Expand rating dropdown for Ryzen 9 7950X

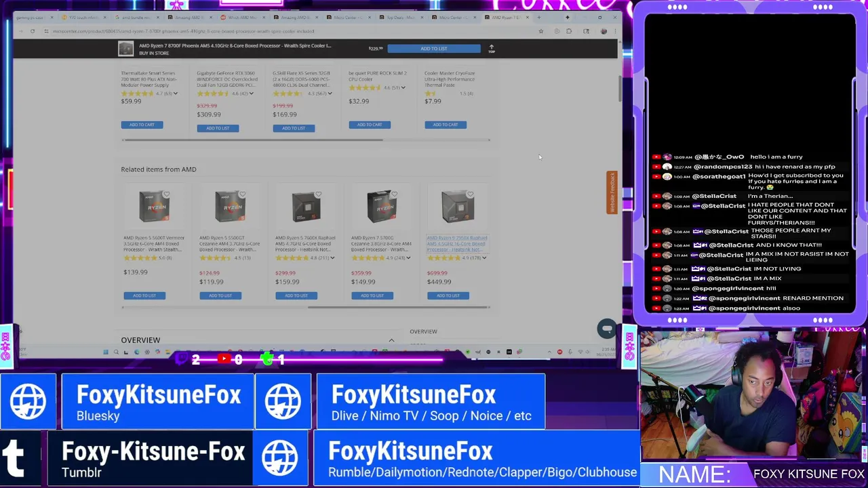(484, 258)
